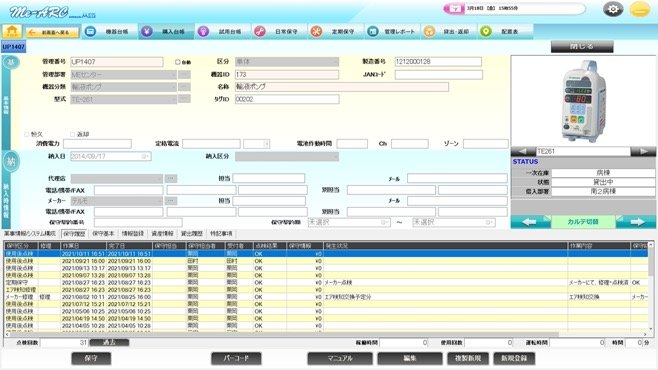
Task: Click the blue equipment ledger icon
Action: pos(90,31)
